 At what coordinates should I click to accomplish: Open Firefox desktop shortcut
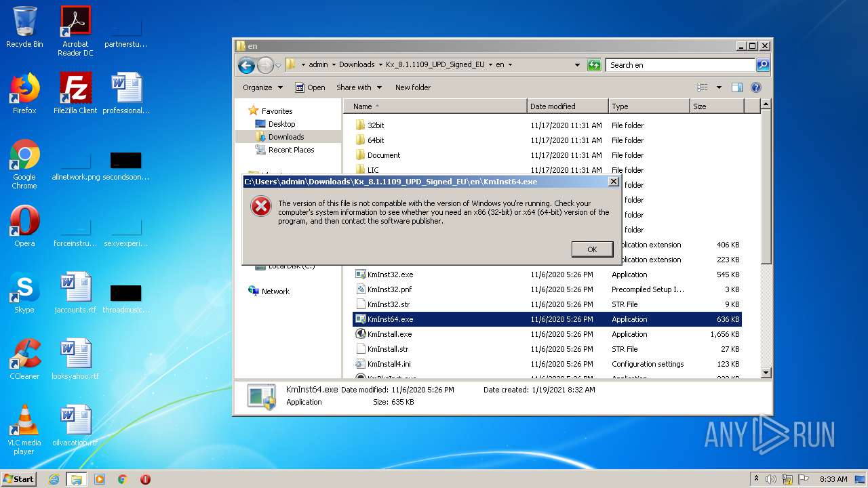(24, 94)
